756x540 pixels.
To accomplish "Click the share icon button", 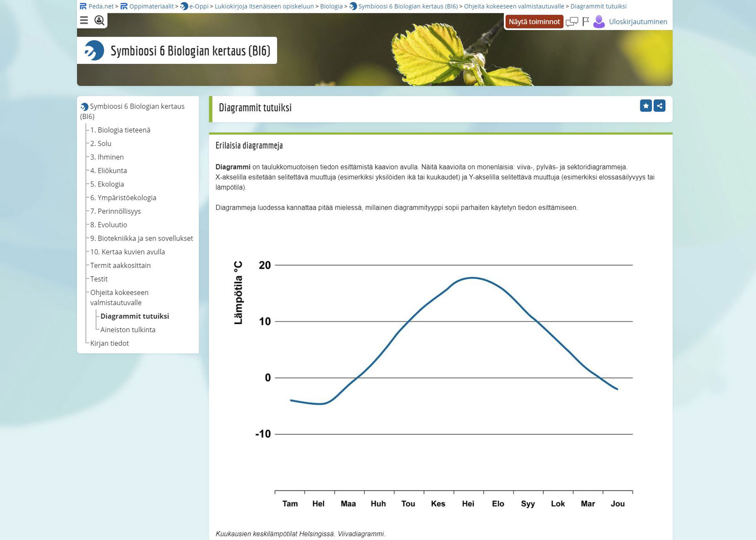I will pos(659,106).
